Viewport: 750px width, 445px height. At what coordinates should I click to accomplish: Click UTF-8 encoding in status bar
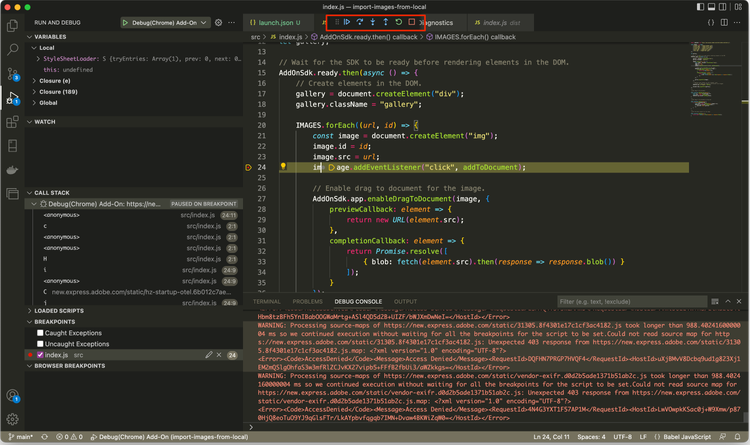tap(622, 437)
